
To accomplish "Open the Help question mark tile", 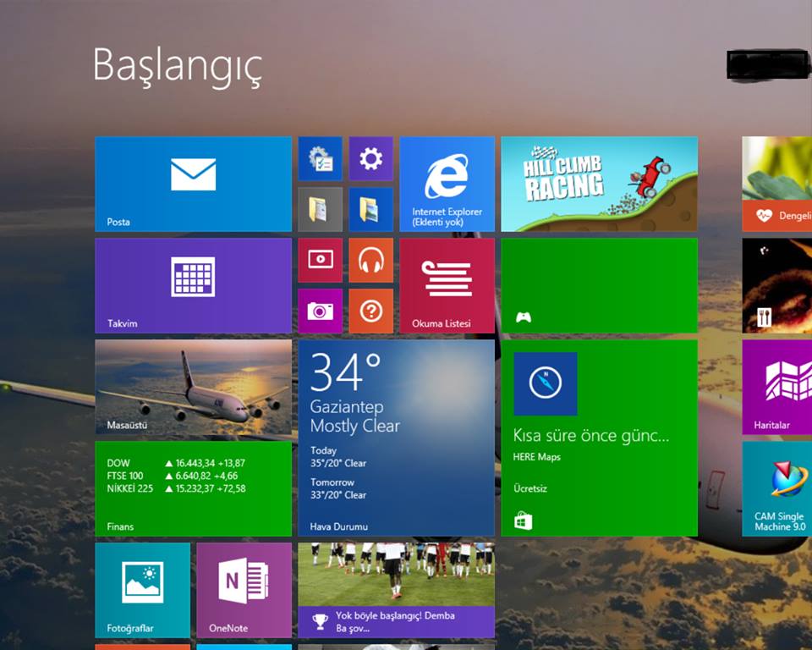I will coord(370,311).
